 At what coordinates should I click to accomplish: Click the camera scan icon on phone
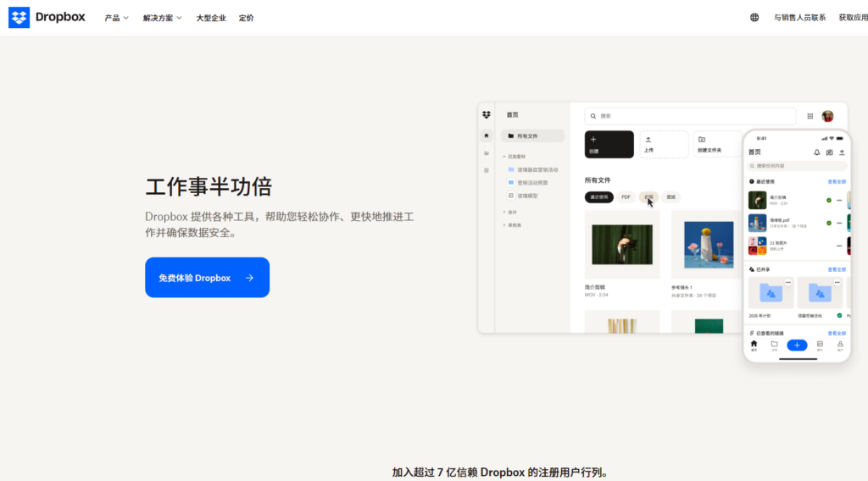click(x=829, y=152)
